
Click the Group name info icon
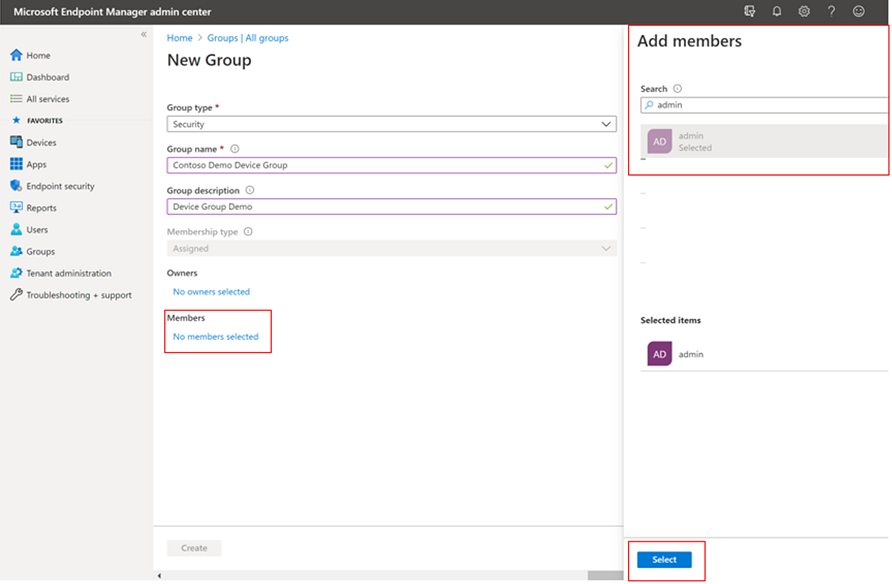pos(234,149)
